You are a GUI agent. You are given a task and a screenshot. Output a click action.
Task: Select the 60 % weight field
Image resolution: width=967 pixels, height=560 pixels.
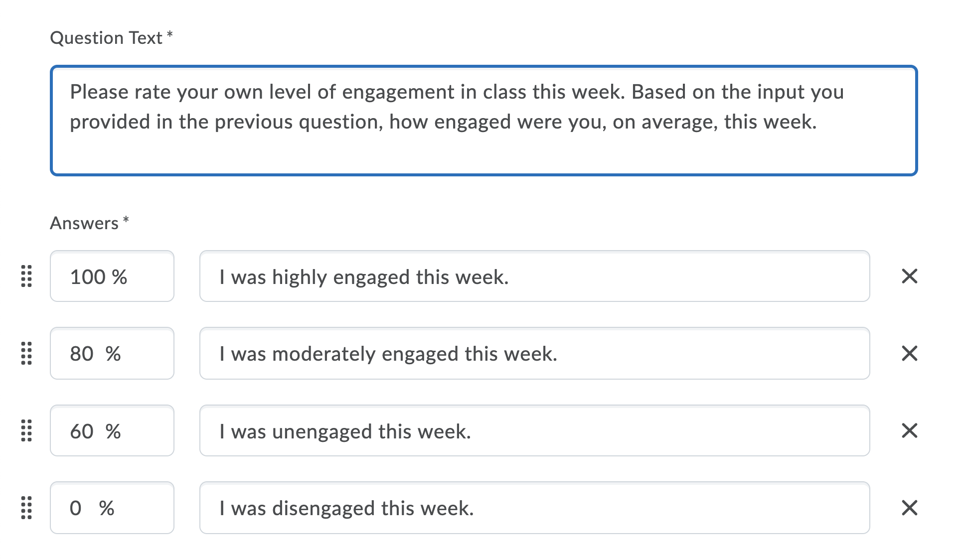112,431
